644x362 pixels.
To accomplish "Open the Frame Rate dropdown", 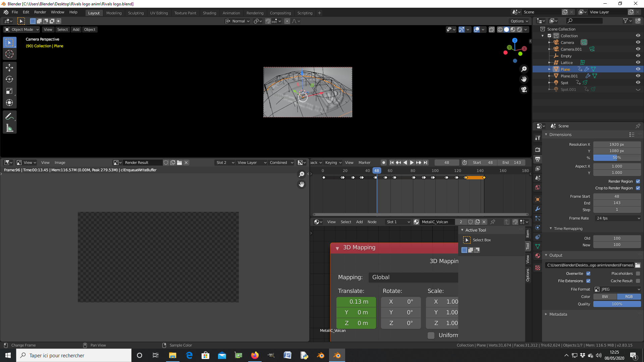I will (x=618, y=218).
